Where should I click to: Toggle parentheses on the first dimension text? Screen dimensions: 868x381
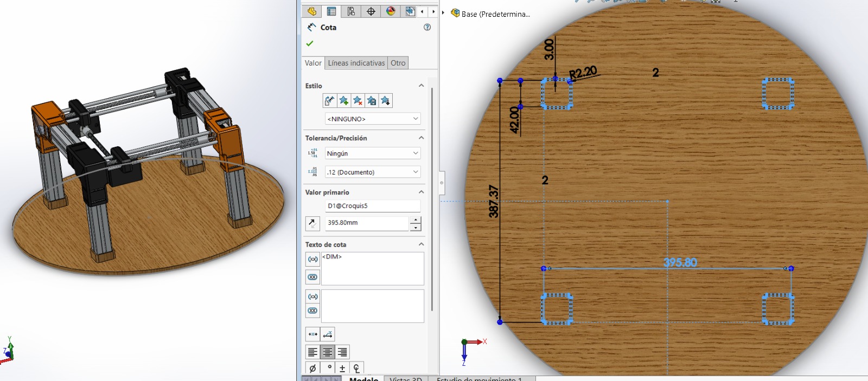click(x=312, y=259)
